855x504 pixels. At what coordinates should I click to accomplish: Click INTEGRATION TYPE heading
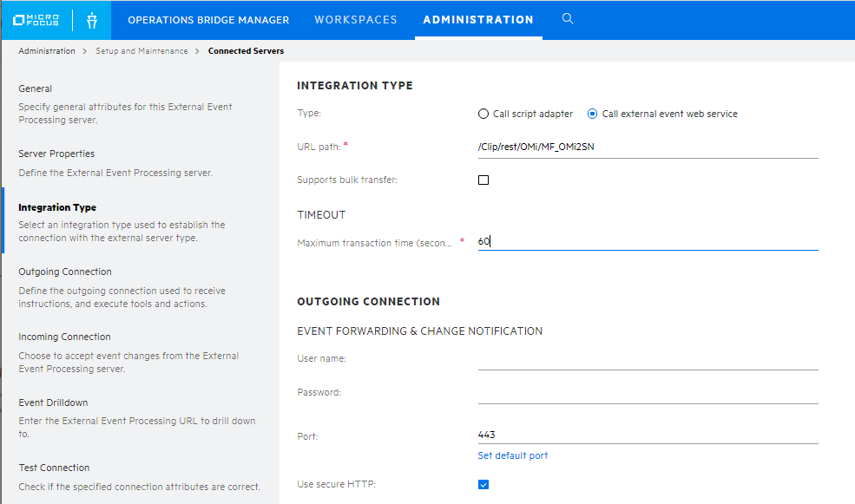(355, 86)
